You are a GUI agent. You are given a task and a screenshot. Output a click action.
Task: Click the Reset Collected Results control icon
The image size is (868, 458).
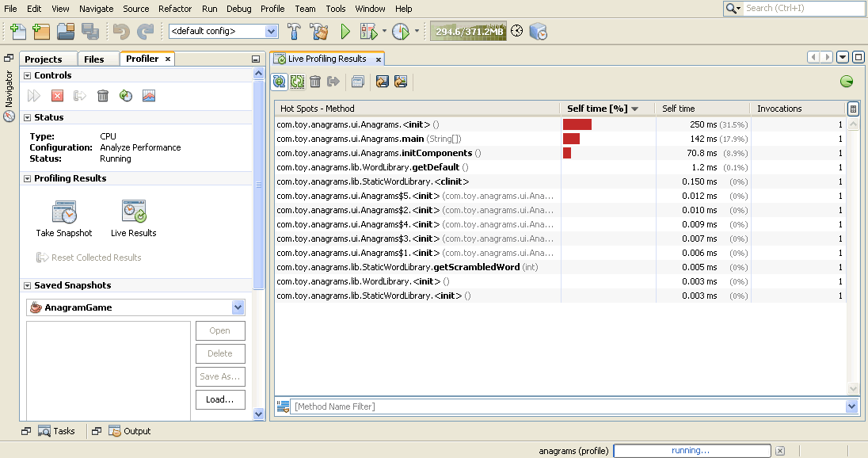(x=80, y=96)
